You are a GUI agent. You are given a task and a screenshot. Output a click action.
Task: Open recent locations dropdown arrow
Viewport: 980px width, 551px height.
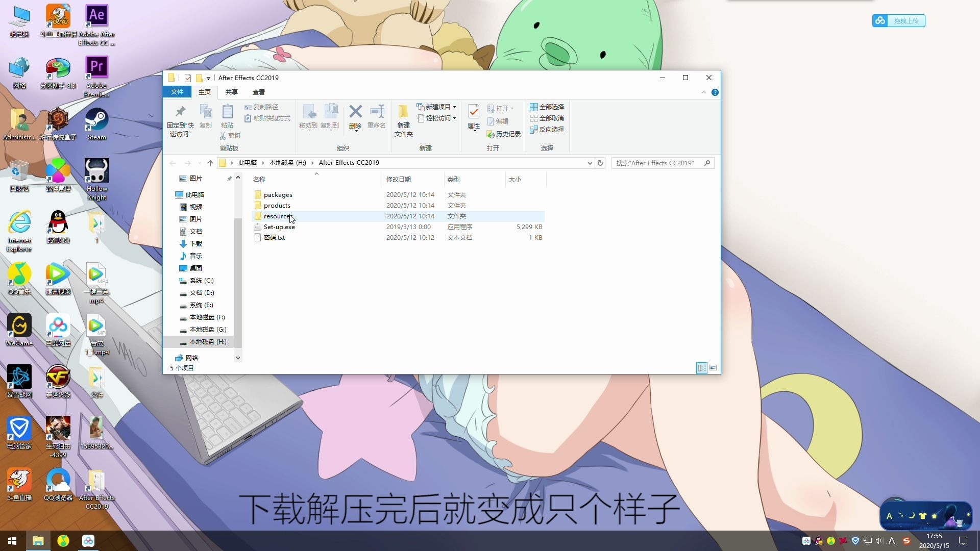200,163
